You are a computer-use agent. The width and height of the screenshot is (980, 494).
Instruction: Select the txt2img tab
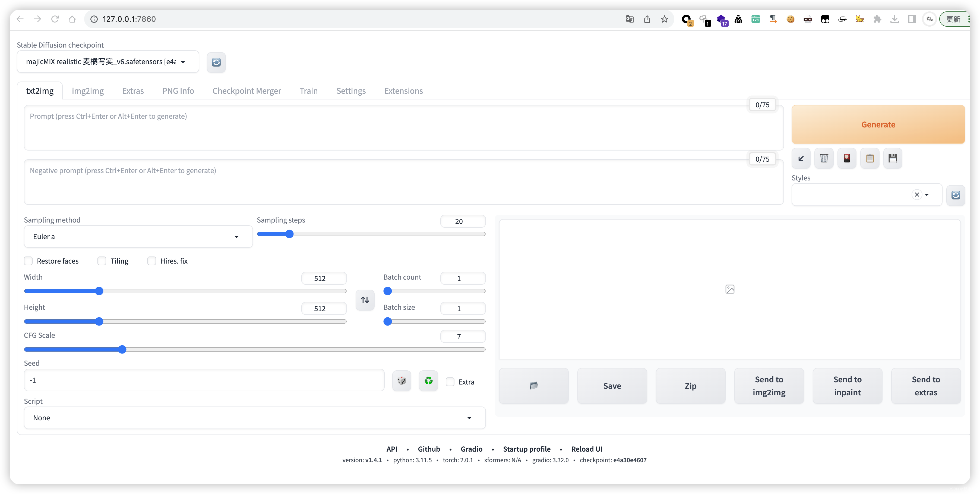(x=40, y=91)
